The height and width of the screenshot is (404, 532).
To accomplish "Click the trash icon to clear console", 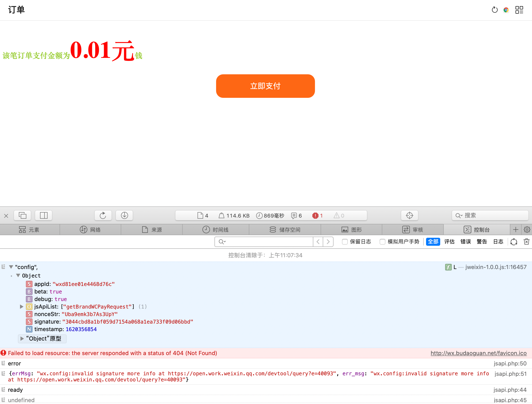I will (526, 242).
